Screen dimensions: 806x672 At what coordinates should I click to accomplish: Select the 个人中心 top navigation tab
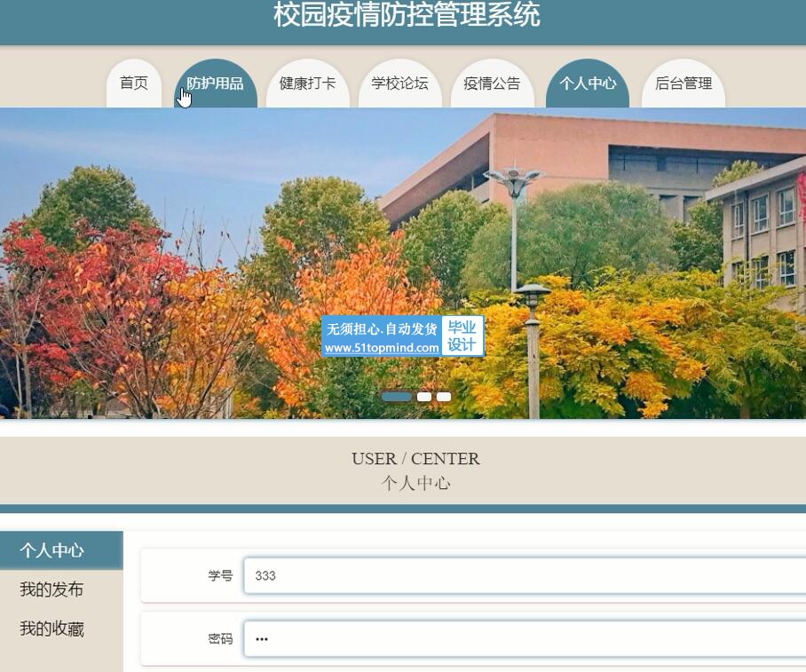588,83
